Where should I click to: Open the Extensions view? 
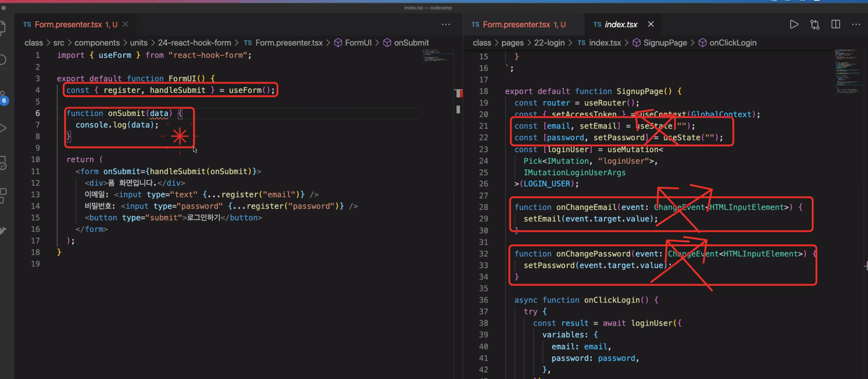coord(3,195)
